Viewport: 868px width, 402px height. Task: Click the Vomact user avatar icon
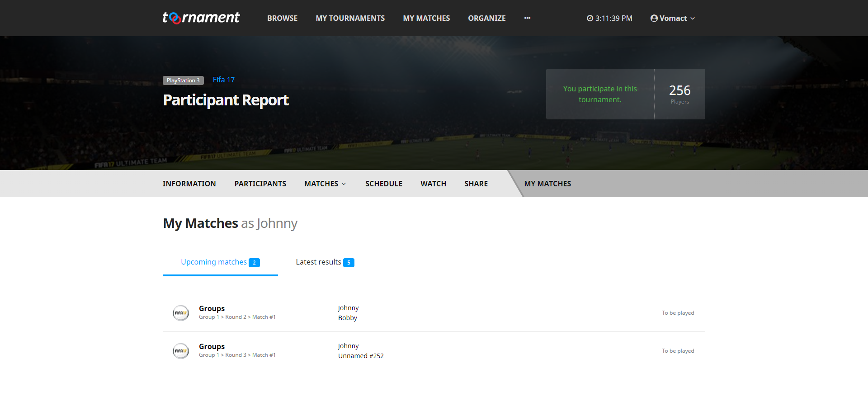(654, 18)
